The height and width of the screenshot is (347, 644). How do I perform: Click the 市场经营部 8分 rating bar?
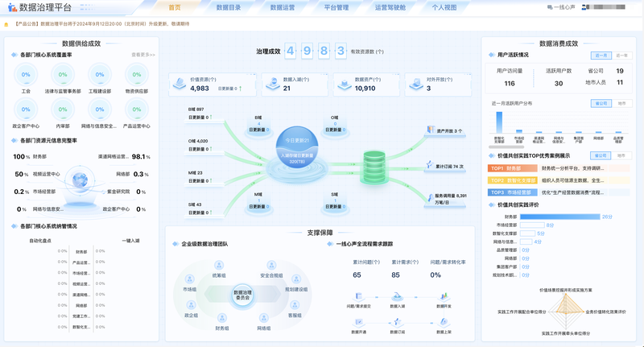click(x=532, y=225)
